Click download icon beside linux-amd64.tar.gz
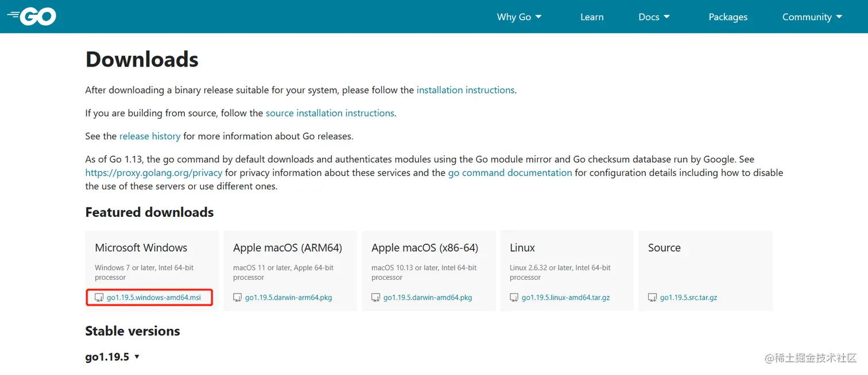Viewport: 868px width, 375px height. click(514, 298)
